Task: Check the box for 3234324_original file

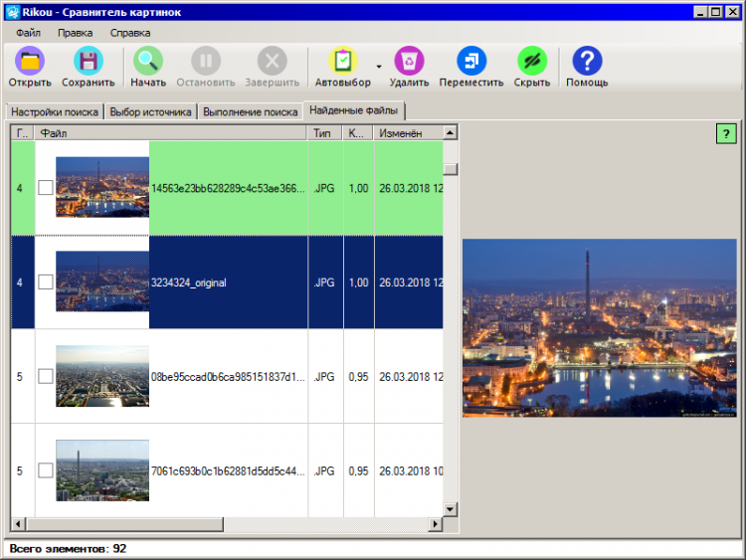Action: point(46,281)
